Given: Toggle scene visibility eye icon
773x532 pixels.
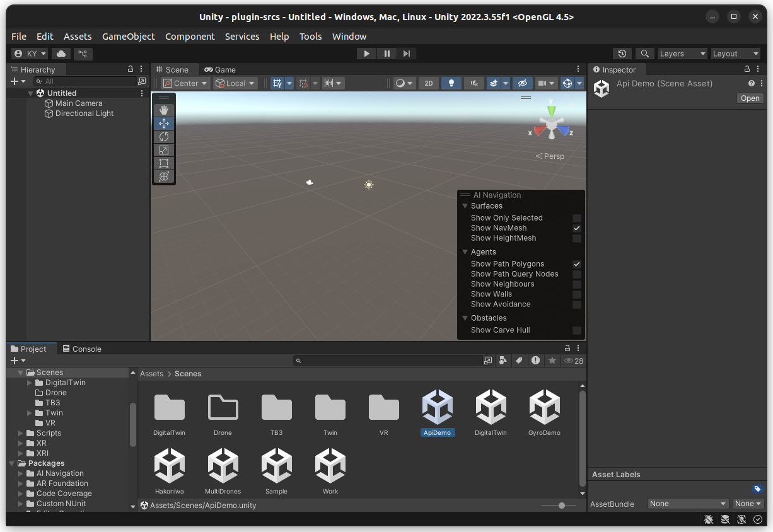Looking at the screenshot, I should point(522,83).
